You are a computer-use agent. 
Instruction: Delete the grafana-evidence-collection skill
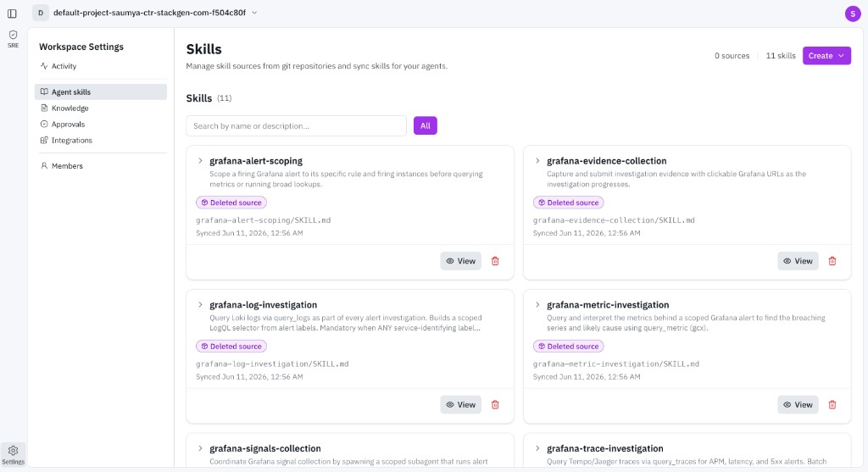pos(832,261)
